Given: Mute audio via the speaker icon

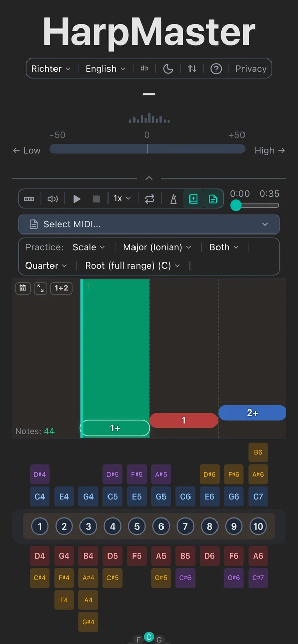Looking at the screenshot, I should coord(52,199).
